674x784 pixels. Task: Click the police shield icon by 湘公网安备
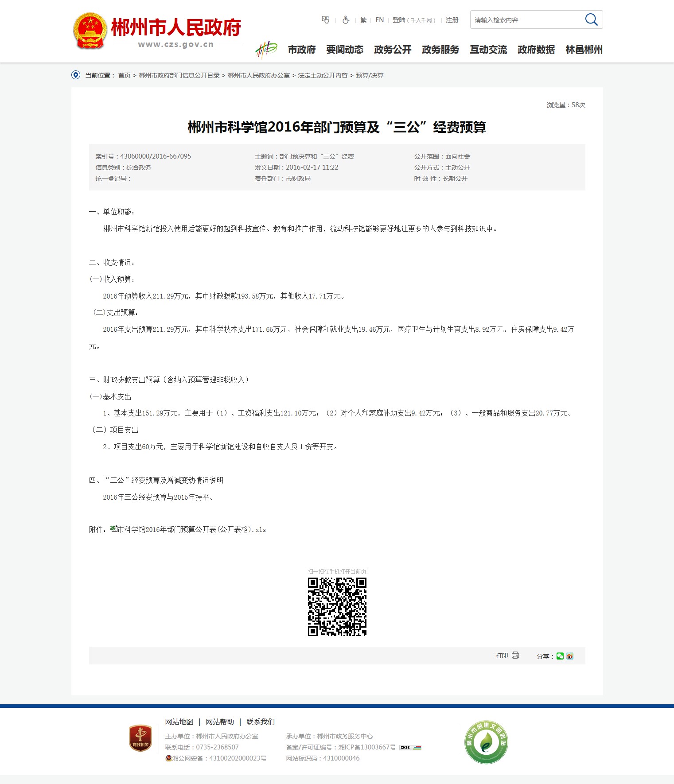[168, 758]
